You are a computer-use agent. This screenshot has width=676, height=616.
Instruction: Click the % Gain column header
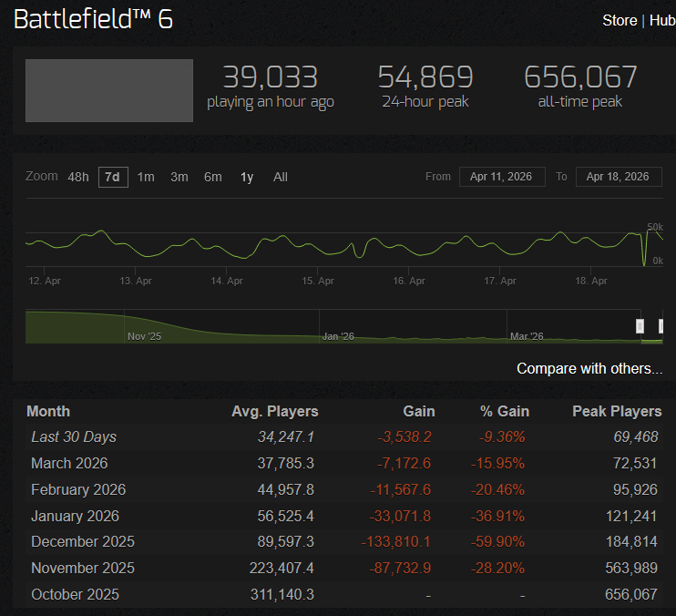tap(505, 411)
